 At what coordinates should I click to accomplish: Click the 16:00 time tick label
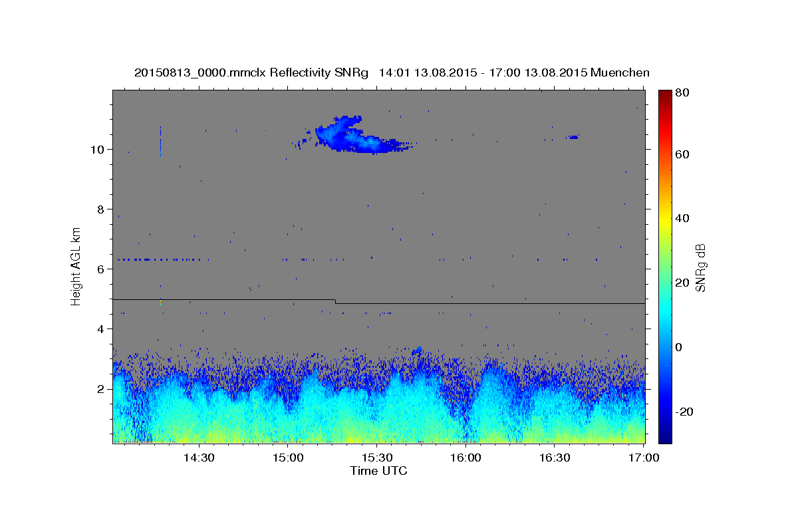(x=465, y=458)
